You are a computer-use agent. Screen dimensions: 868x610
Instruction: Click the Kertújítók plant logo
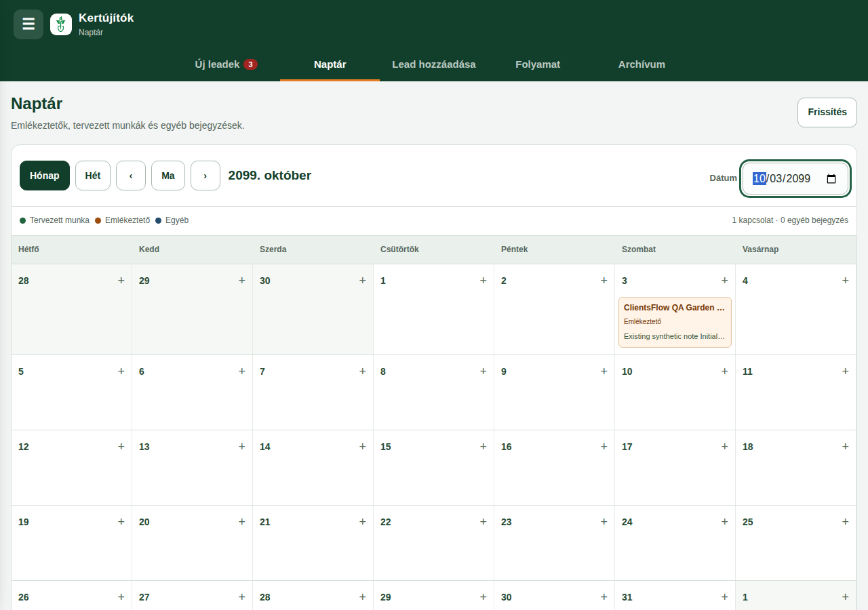(x=61, y=24)
